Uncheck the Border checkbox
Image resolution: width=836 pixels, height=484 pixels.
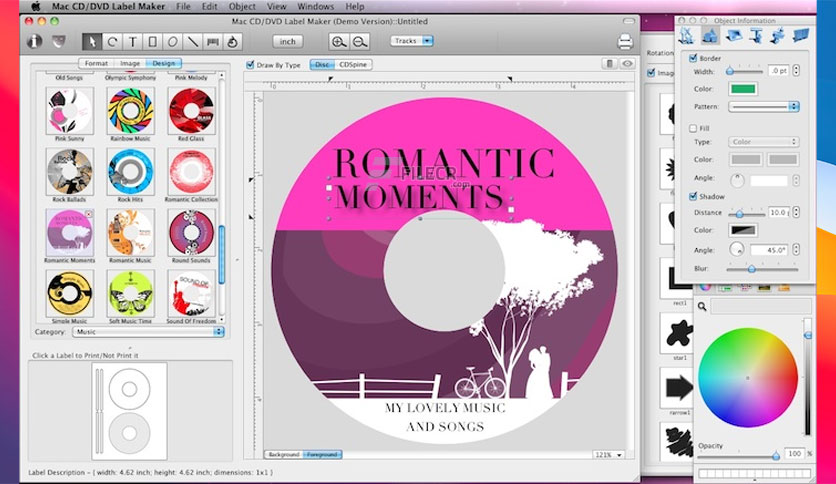[693, 58]
